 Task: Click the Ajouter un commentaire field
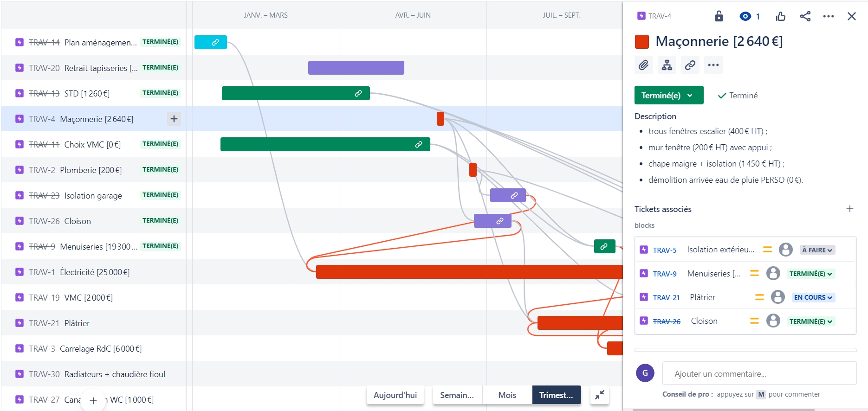pos(759,373)
